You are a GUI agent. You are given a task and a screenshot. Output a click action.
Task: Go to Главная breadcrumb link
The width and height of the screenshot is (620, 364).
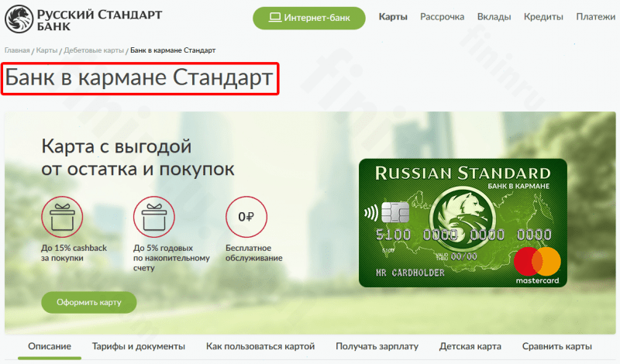(x=17, y=50)
